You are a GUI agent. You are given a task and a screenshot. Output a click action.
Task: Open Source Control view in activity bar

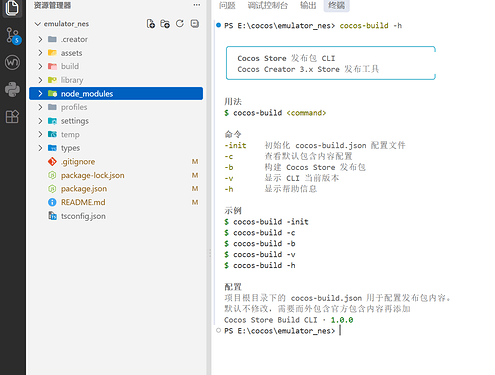13,36
